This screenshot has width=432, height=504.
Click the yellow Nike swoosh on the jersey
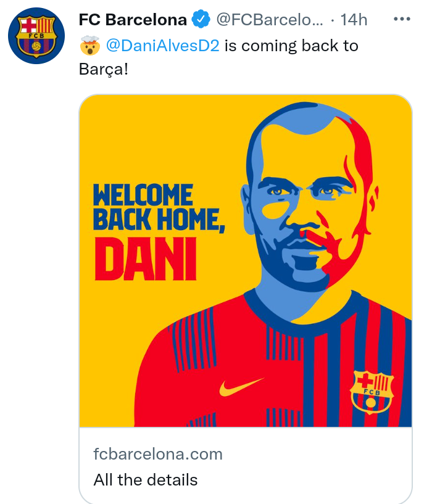click(241, 387)
